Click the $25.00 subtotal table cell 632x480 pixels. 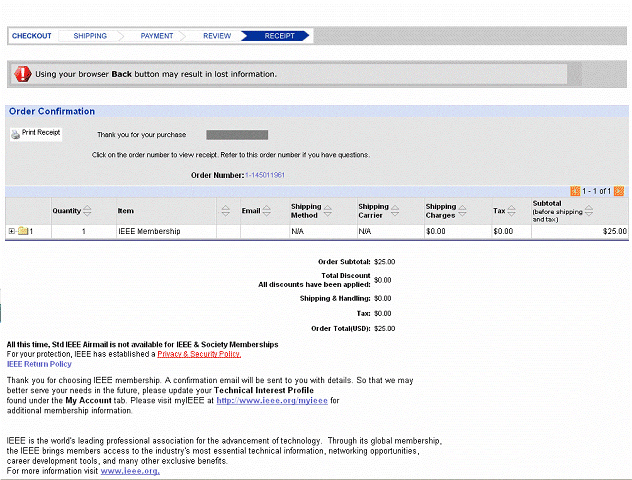click(580, 231)
